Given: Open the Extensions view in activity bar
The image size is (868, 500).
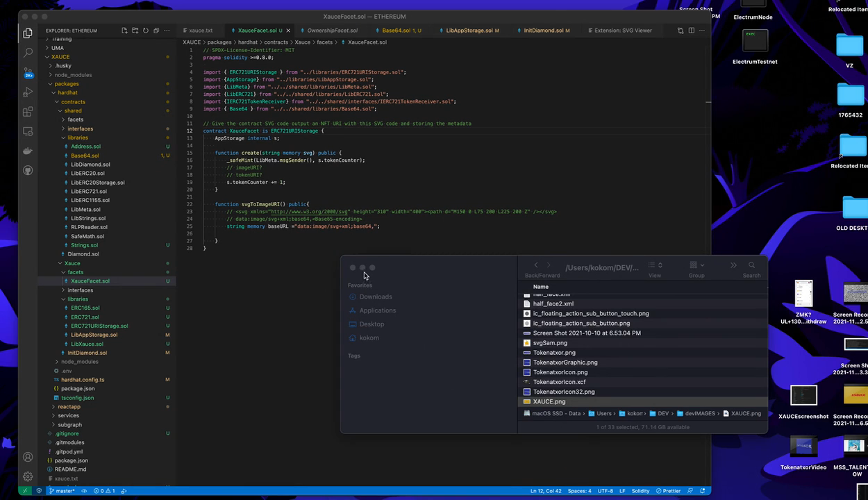Looking at the screenshot, I should click(x=28, y=112).
